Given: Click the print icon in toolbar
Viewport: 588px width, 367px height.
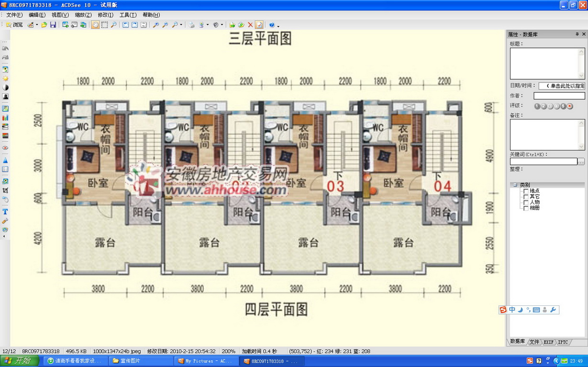Looking at the screenshot, I should tap(191, 25).
